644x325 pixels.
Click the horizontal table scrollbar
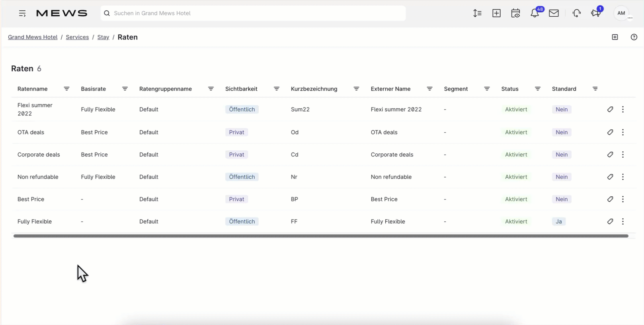tap(320, 236)
